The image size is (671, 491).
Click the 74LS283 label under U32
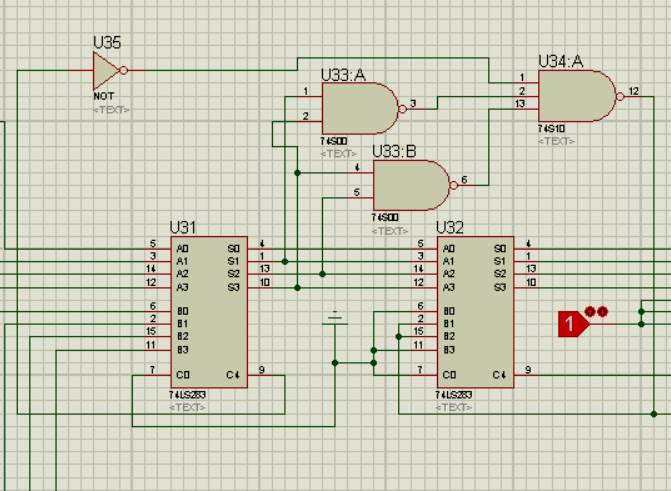(454, 395)
